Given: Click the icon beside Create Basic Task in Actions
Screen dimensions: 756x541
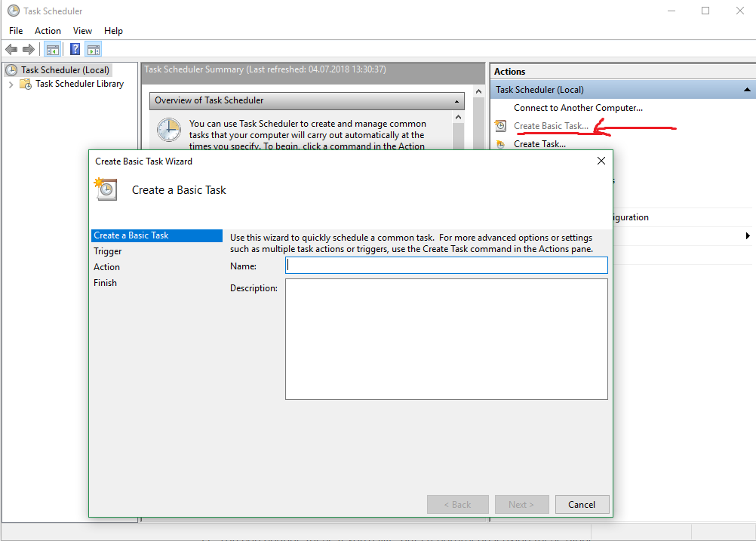Looking at the screenshot, I should [501, 126].
